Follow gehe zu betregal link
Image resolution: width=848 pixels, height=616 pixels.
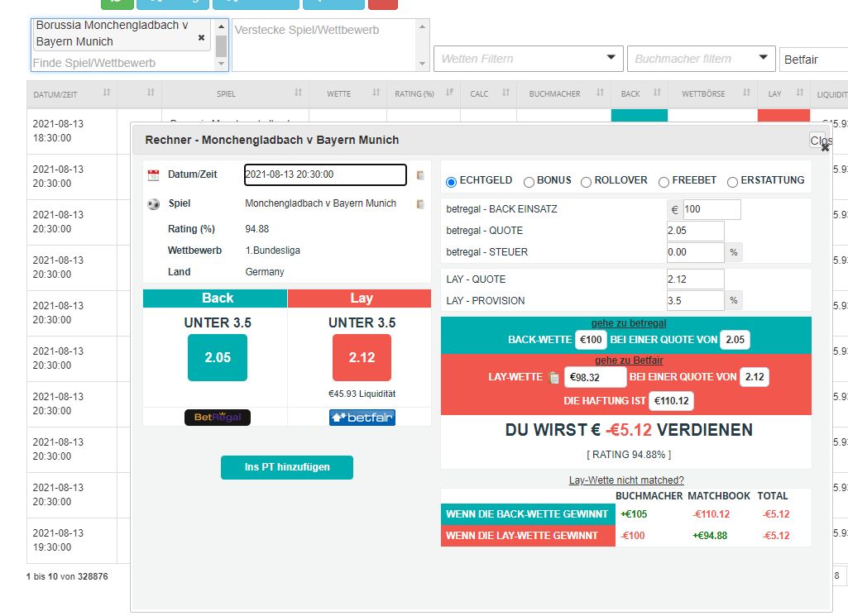[629, 323]
